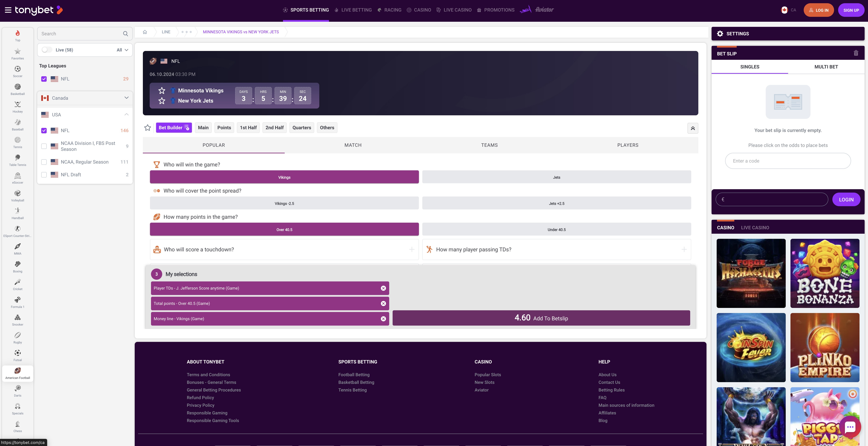Select Under 40.5 points option

556,229
